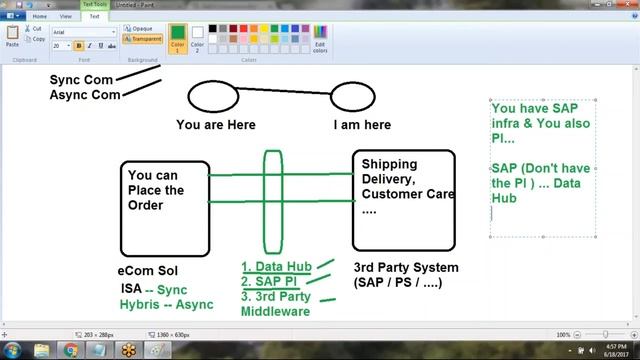Select the Color 2 background button

coord(197,39)
